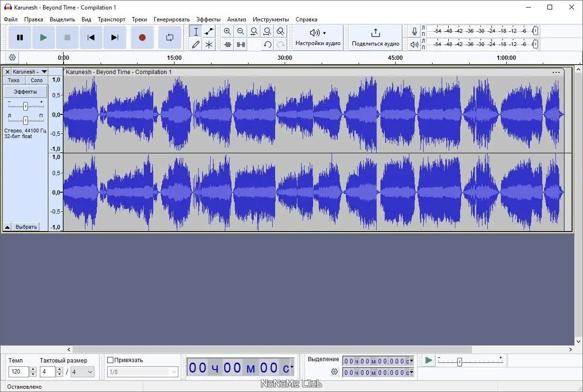Mute the track with Тихо
Image resolution: width=583 pixels, height=392 pixels.
pyautogui.click(x=14, y=80)
